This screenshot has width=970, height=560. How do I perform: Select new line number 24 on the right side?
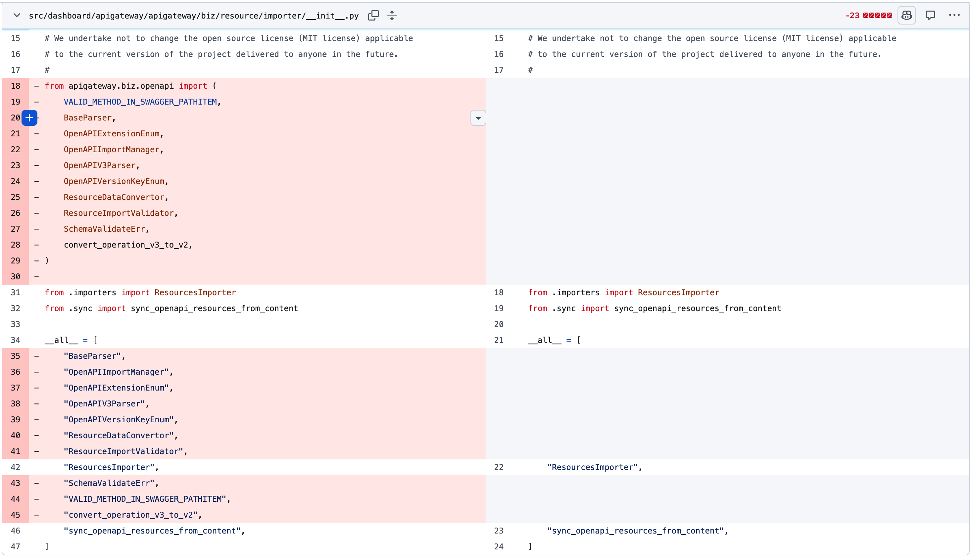click(x=499, y=546)
